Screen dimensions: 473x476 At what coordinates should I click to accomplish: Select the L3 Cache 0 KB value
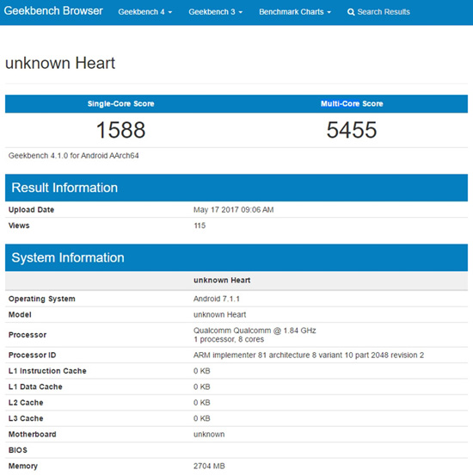click(202, 418)
